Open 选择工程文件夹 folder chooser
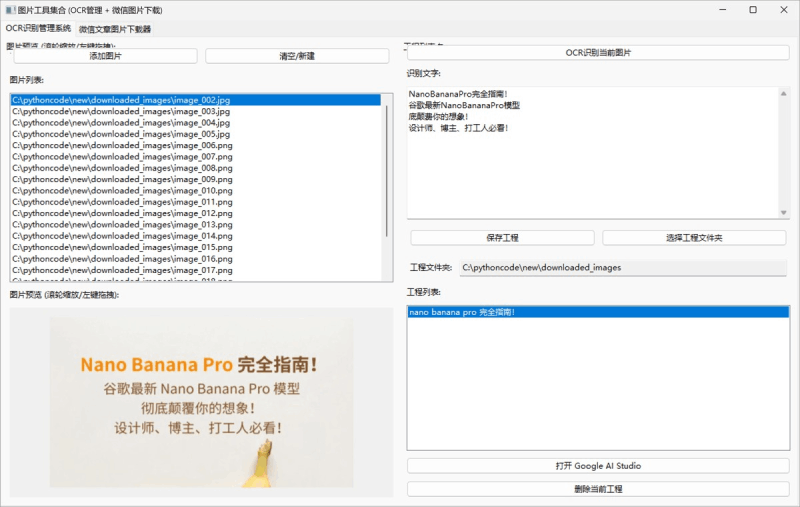800x507 pixels. 694,238
